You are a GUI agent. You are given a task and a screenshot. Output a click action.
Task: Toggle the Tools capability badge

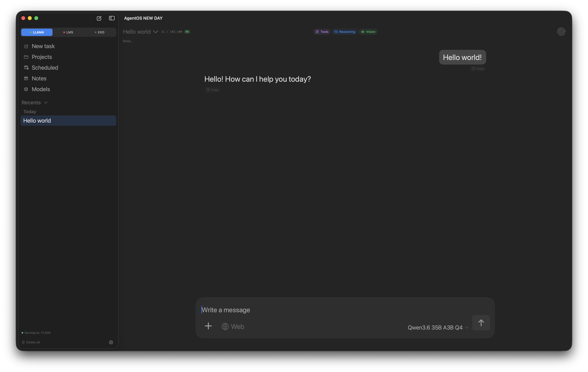point(322,32)
